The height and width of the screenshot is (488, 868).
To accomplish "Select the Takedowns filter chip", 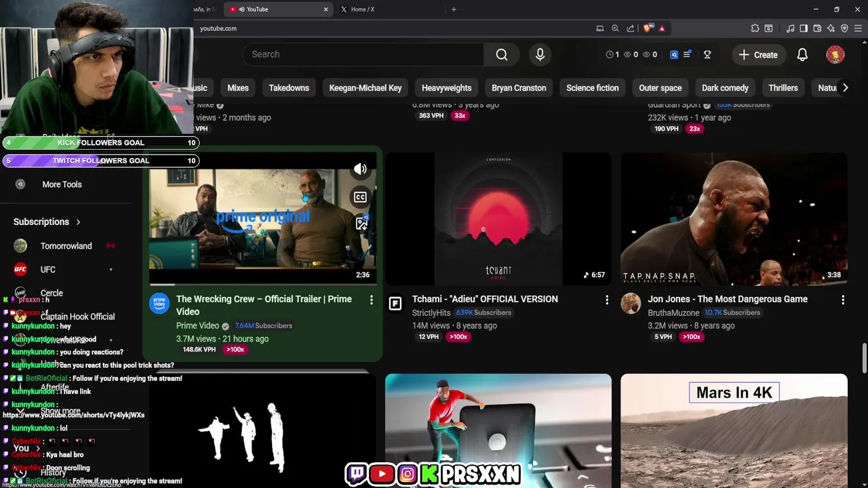I will (x=289, y=88).
